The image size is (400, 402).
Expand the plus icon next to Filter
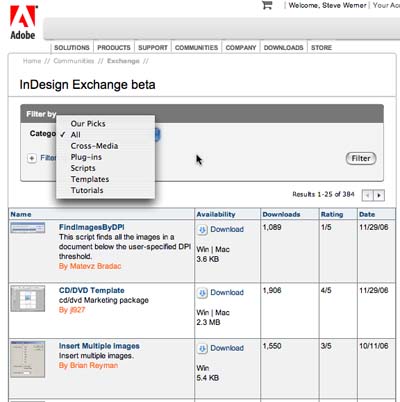[x=32, y=158]
